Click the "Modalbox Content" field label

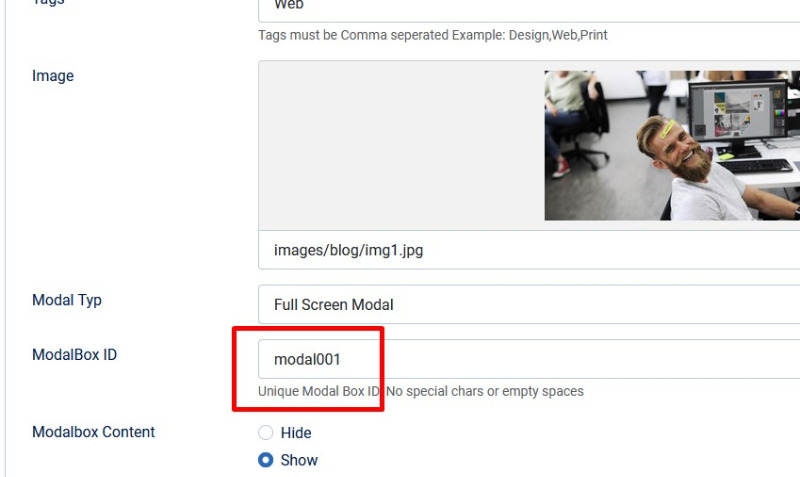93,432
